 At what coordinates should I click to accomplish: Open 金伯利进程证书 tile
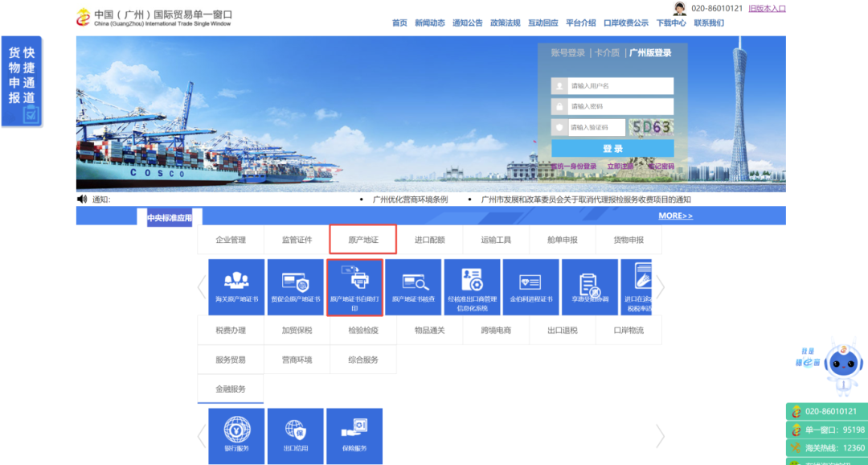pos(531,287)
